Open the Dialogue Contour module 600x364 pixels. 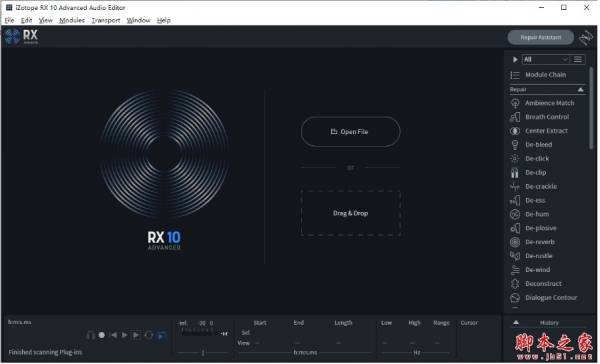545,298
